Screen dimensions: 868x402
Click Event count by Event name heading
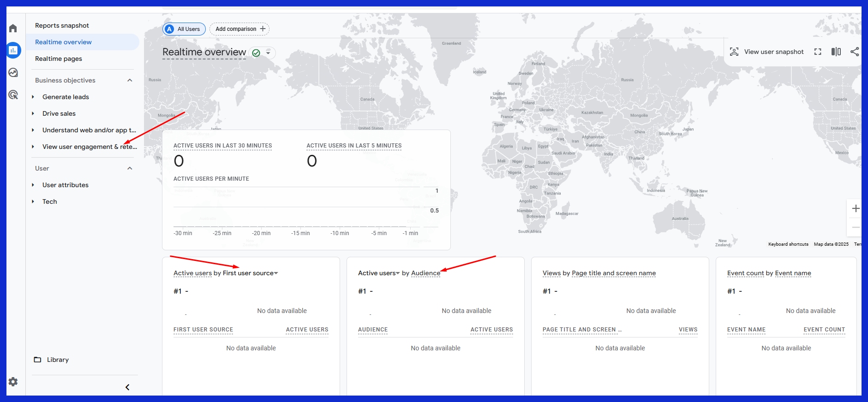pyautogui.click(x=769, y=273)
